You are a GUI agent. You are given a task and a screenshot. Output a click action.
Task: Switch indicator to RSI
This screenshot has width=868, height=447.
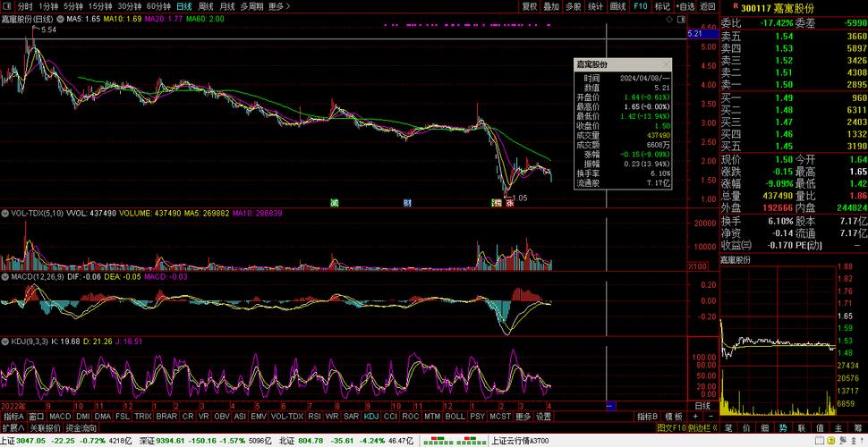point(314,416)
